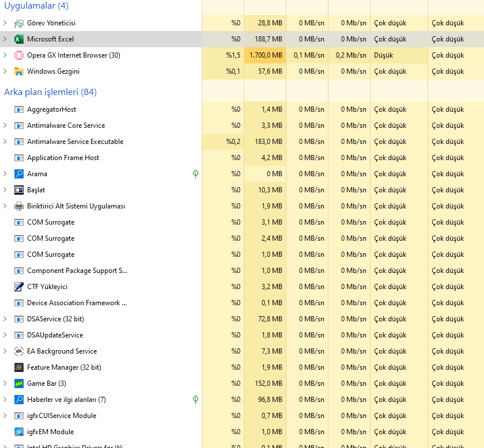Select the Uygulamalar (4) group header
Viewport: 484px width, 448px height.
tap(36, 6)
